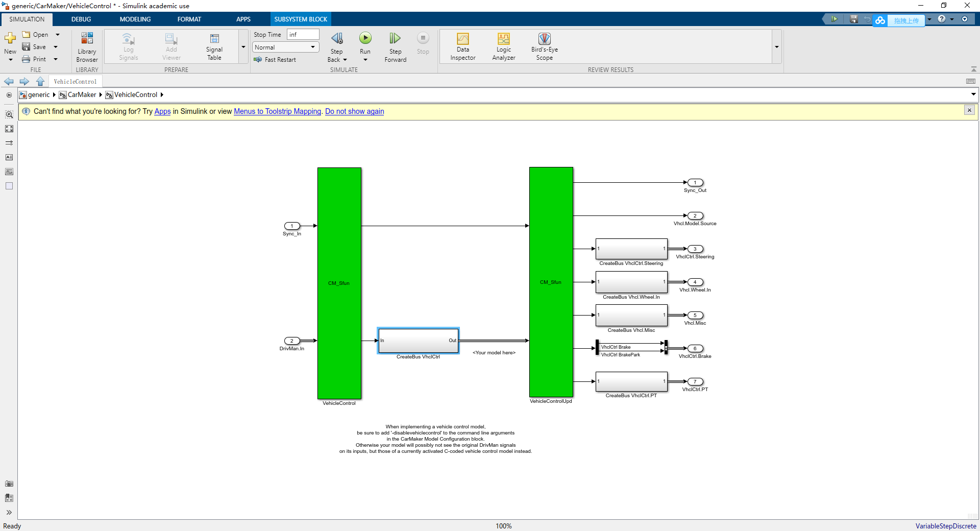Enable Fast Restart
This screenshot has height=531, width=980.
pyautogui.click(x=275, y=60)
